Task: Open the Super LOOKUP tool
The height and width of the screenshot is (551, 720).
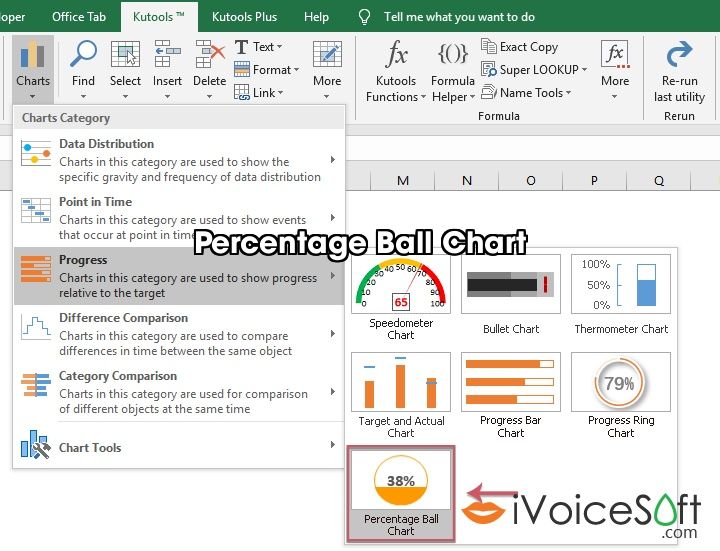Action: [x=534, y=70]
